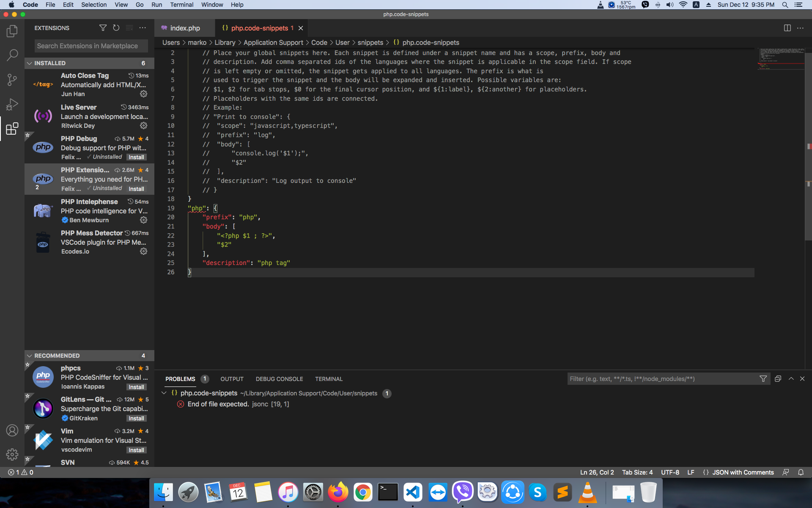Click the Settings gear icon for PHP Intelephense
This screenshot has height=508, width=812.
(144, 220)
